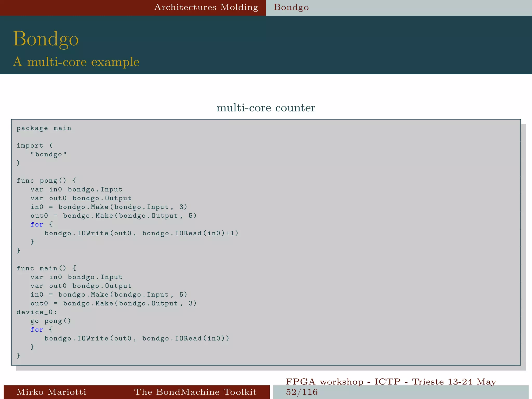Click the 'go pong()' statement

pyautogui.click(x=51, y=321)
